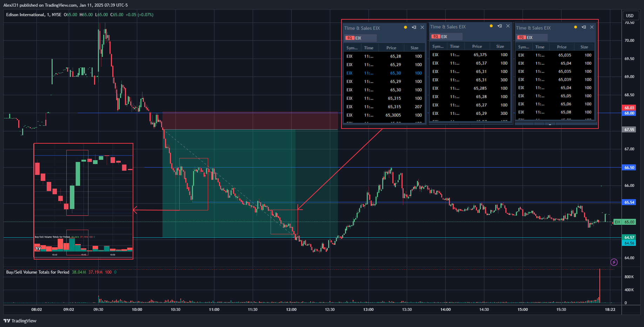Click yellow status dot in Time & Sales panel listing 65,039
The image size is (644, 327).
[576, 27]
